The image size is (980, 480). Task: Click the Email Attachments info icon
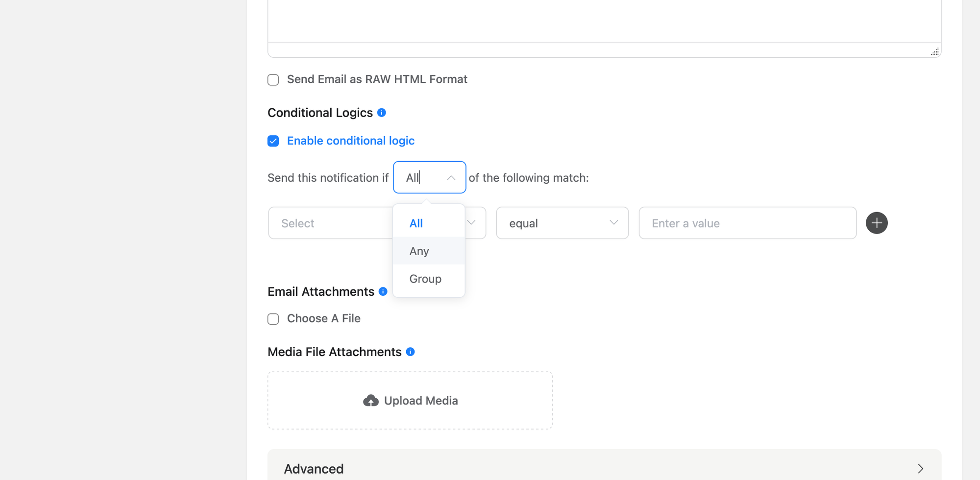[383, 291]
